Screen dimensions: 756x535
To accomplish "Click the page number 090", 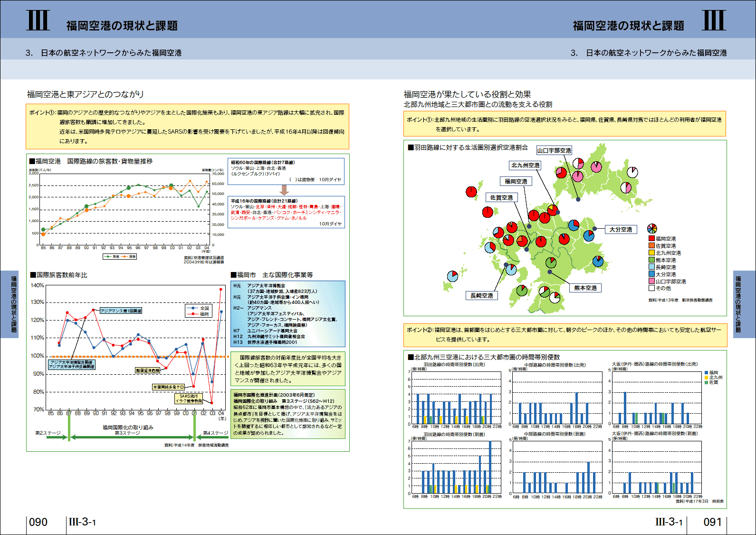I will tap(38, 522).
